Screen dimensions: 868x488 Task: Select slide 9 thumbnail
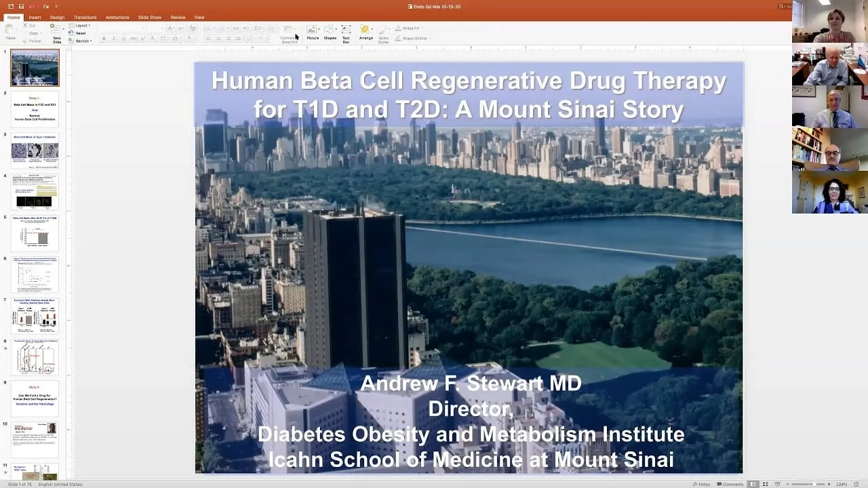point(35,399)
